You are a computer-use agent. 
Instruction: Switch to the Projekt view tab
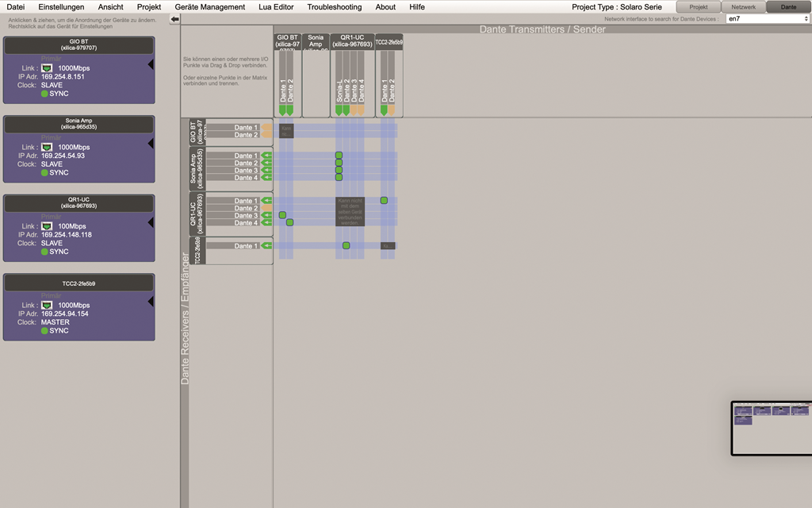click(699, 6)
